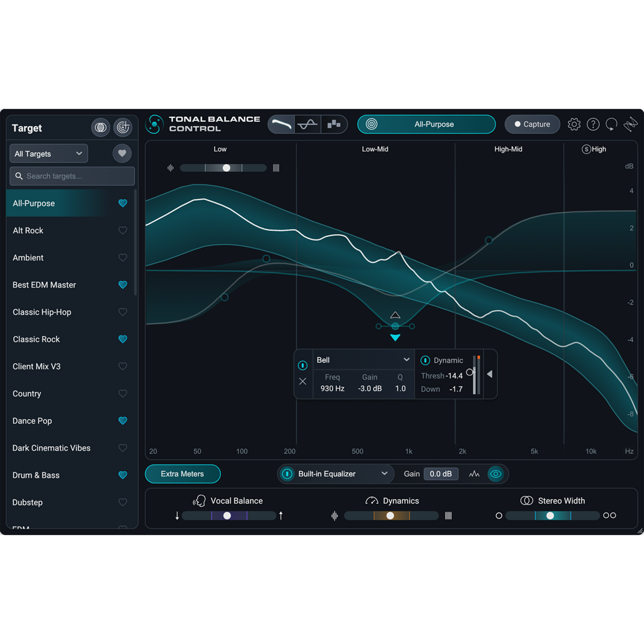Click the upward triangle above EQ node
Viewport: 644px width, 644px height.
(x=396, y=315)
